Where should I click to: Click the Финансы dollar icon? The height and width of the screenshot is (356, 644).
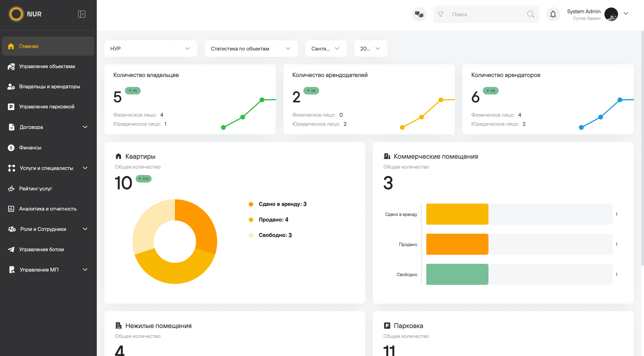tap(11, 148)
